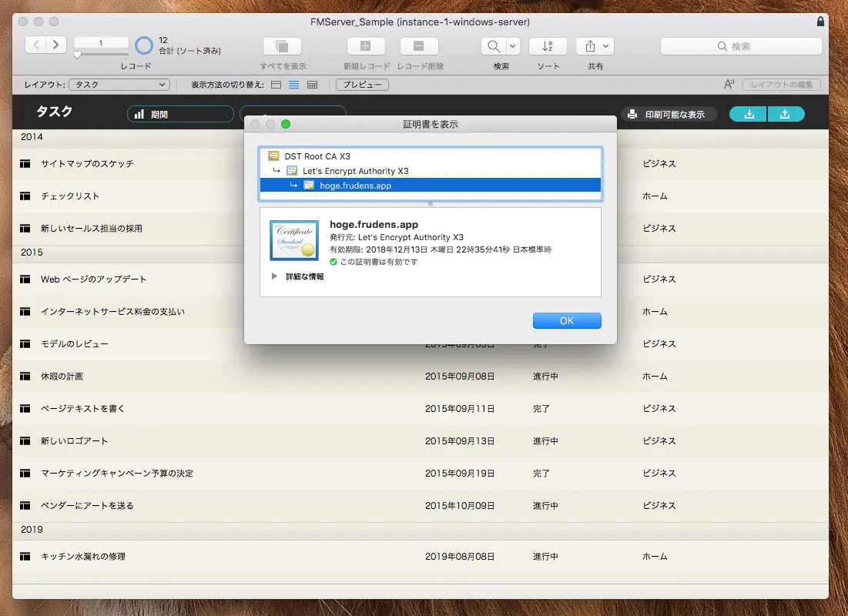Click the task マーケティングキャンペーン予算の決定
Image resolution: width=848 pixels, height=616 pixels.
click(117, 474)
